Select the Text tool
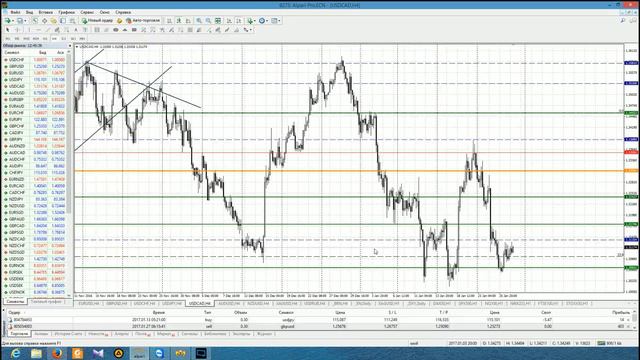 pos(76,30)
